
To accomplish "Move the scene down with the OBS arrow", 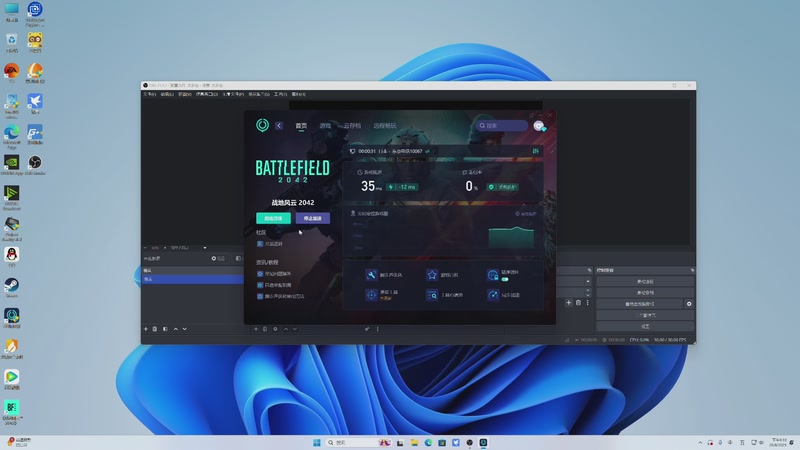I will tap(185, 329).
